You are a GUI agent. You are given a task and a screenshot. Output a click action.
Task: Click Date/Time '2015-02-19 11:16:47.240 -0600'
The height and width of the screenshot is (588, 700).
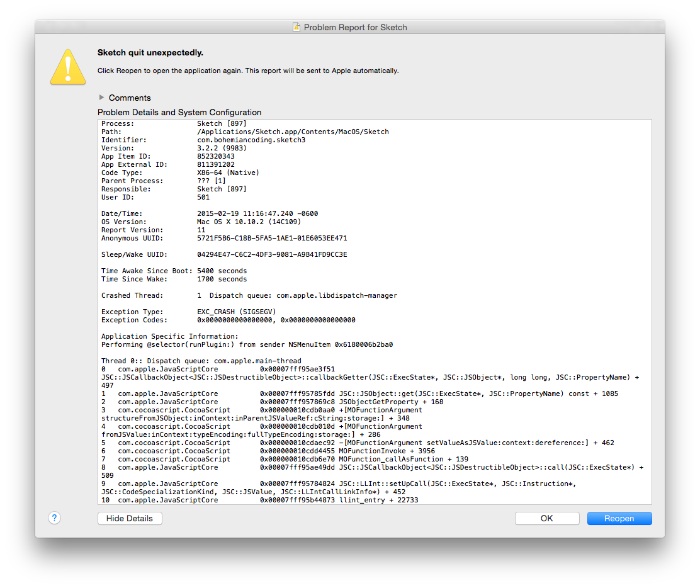pos(257,213)
